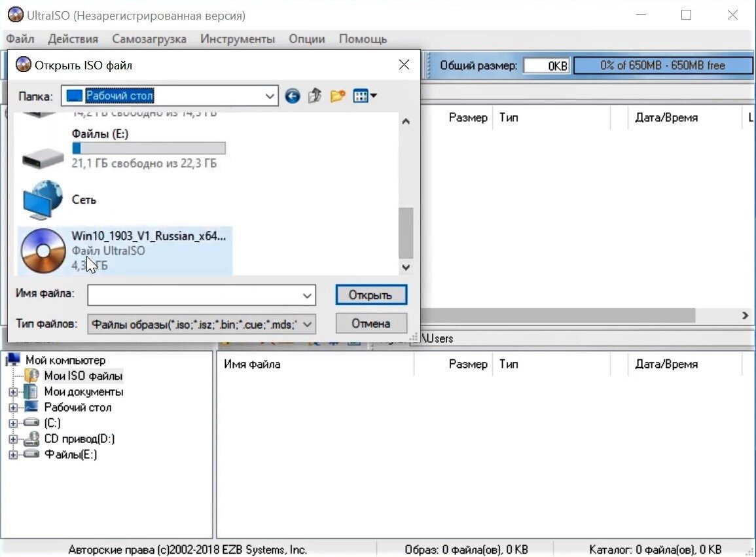
Task: Expand the Файлы(E:) tree node
Action: pos(13,455)
